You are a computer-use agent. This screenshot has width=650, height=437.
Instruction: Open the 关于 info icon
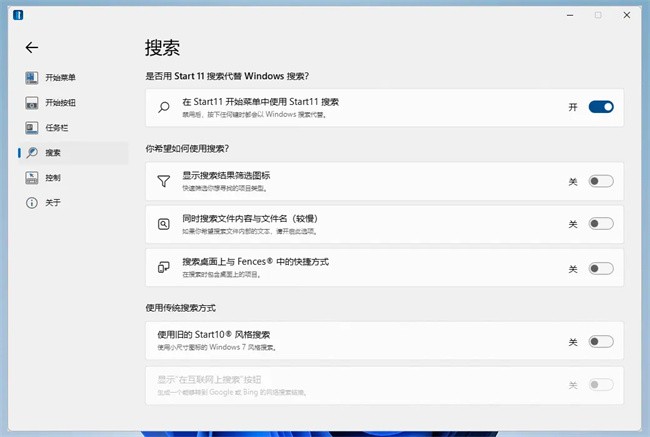(x=32, y=203)
